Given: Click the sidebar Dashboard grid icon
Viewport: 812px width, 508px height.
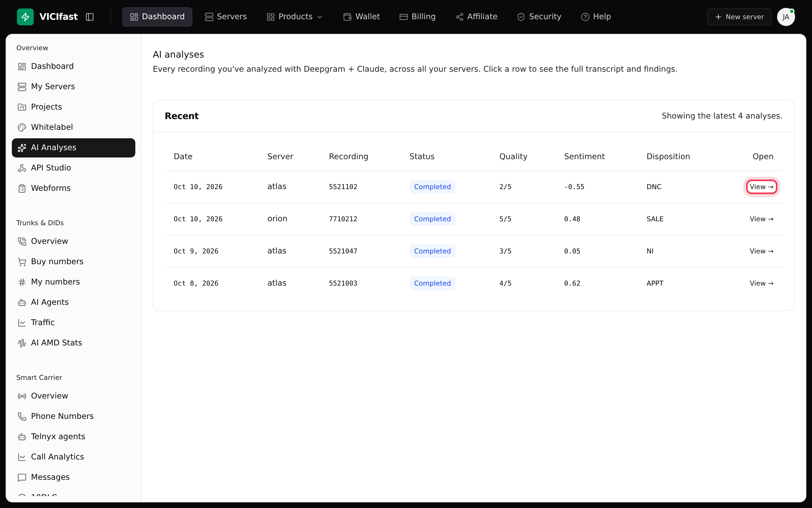Looking at the screenshot, I should pos(22,67).
